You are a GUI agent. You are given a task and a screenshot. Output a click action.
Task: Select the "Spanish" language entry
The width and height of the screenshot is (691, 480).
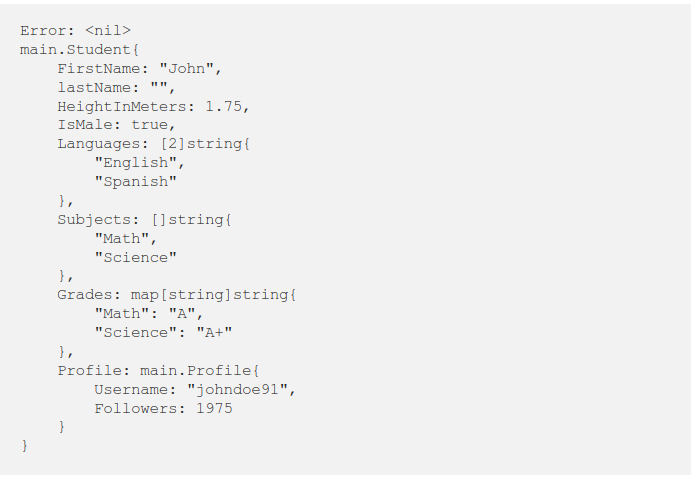[x=135, y=181]
